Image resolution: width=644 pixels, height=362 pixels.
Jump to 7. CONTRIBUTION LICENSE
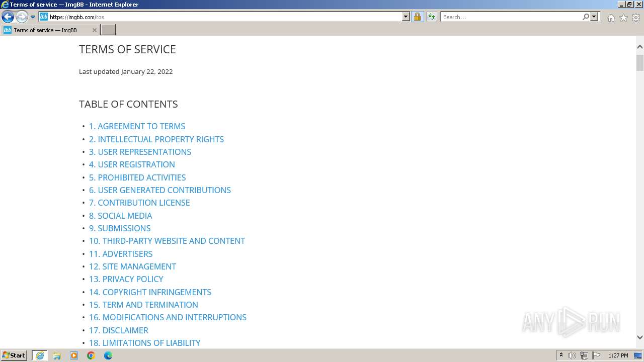139,203
